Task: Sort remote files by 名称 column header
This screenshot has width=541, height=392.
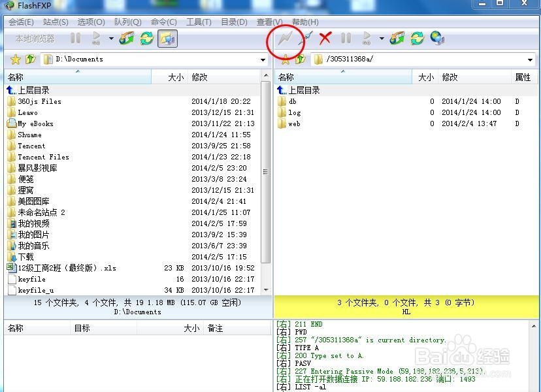Action: point(343,77)
